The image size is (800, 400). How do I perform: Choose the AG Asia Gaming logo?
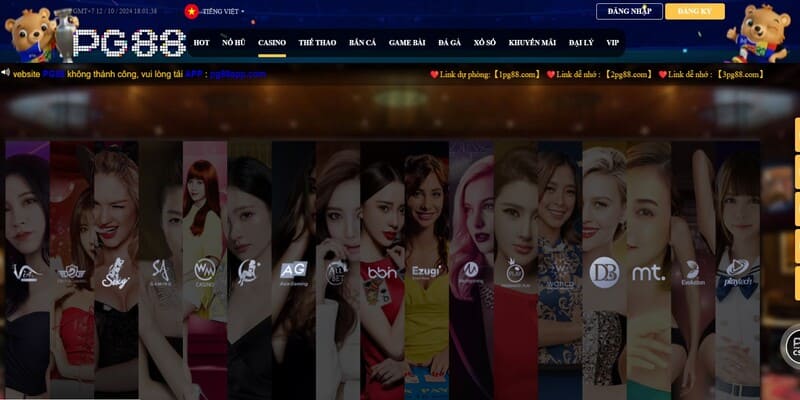293,271
